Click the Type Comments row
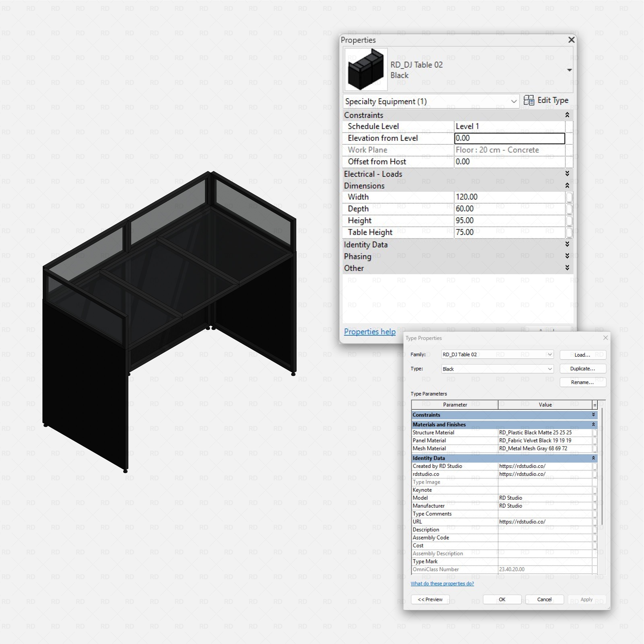644x644 pixels. (504, 514)
